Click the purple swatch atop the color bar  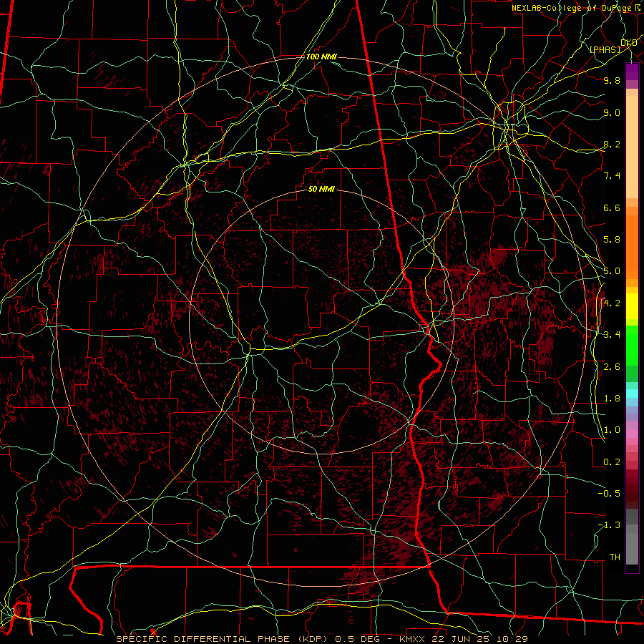[632, 72]
